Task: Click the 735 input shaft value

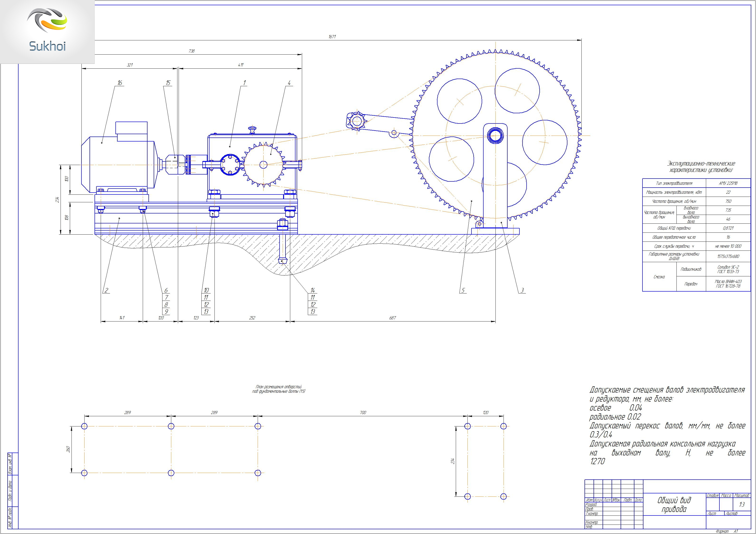Action: click(728, 210)
